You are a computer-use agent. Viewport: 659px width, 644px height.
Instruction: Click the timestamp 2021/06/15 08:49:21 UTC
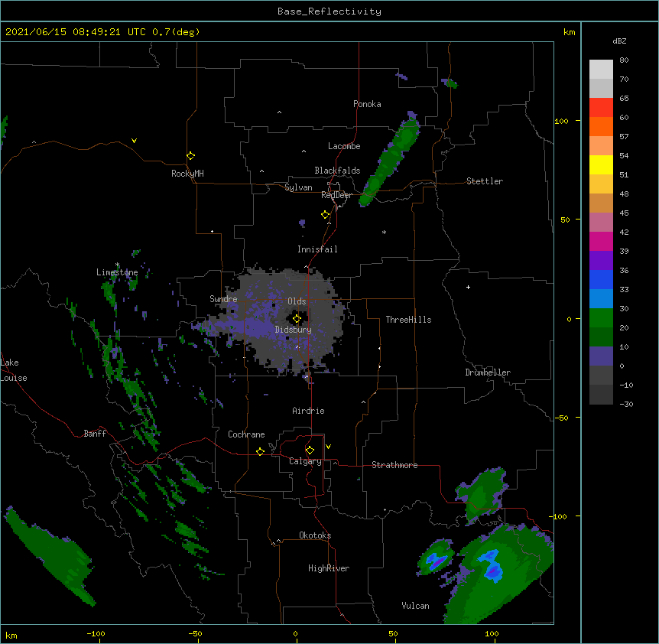click(76, 32)
